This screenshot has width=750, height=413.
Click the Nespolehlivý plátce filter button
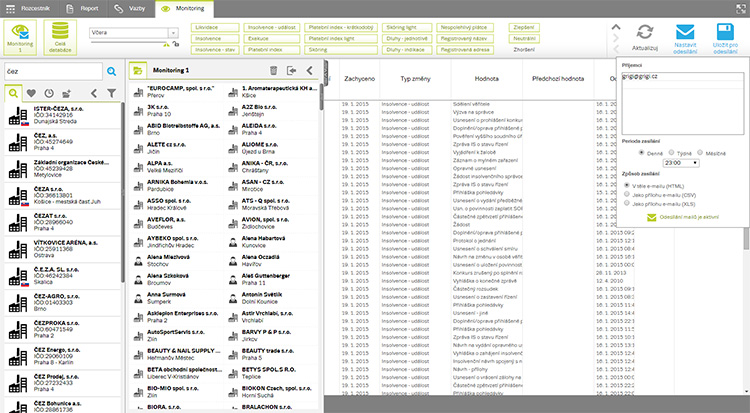tap(464, 28)
